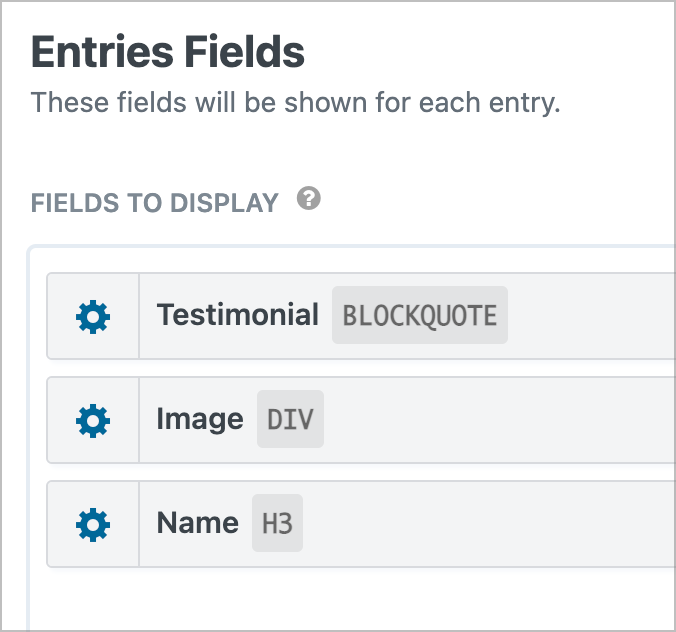
Task: Click the H3 tag badge
Action: (278, 523)
